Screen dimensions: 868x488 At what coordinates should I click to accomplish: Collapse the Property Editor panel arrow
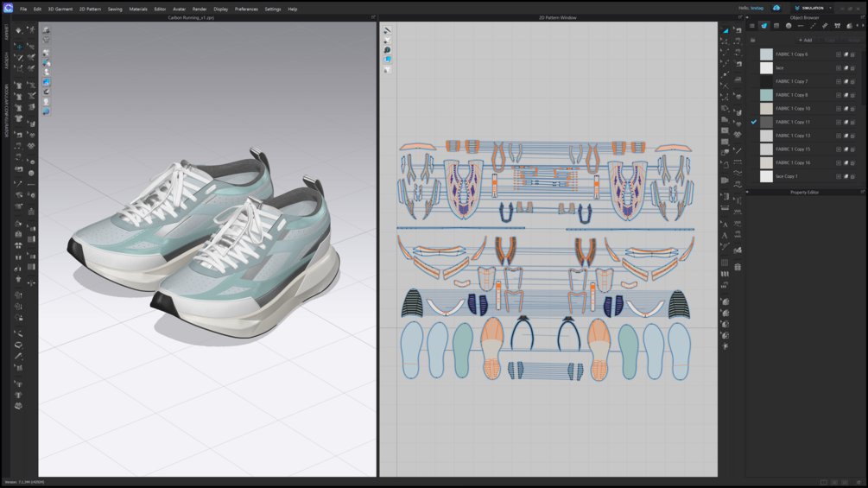pyautogui.click(x=748, y=192)
